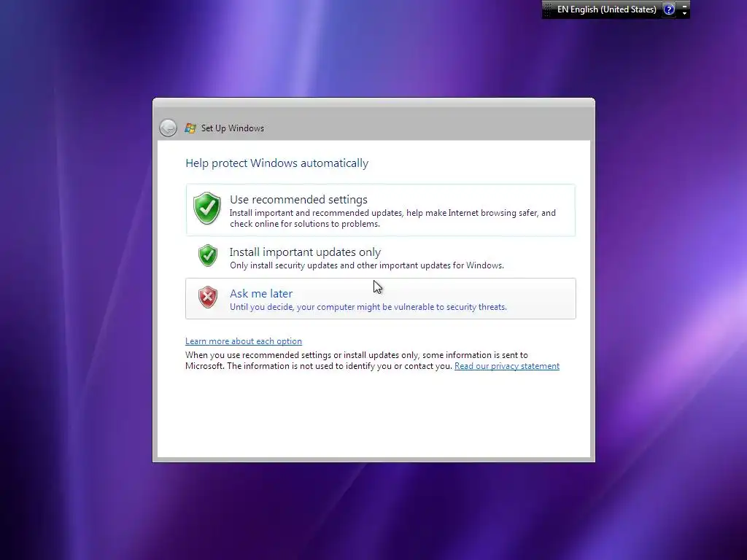Click red shield beside Ask me later
This screenshot has height=560, width=747.
point(208,297)
